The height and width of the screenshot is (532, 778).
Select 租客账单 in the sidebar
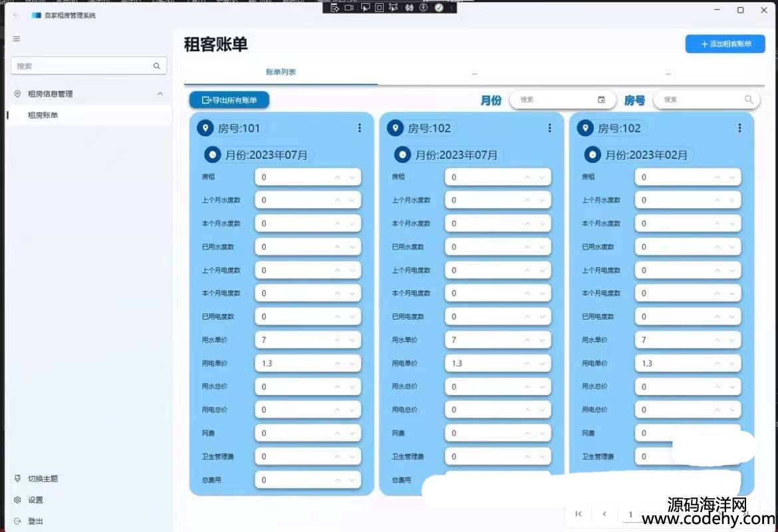(43, 115)
